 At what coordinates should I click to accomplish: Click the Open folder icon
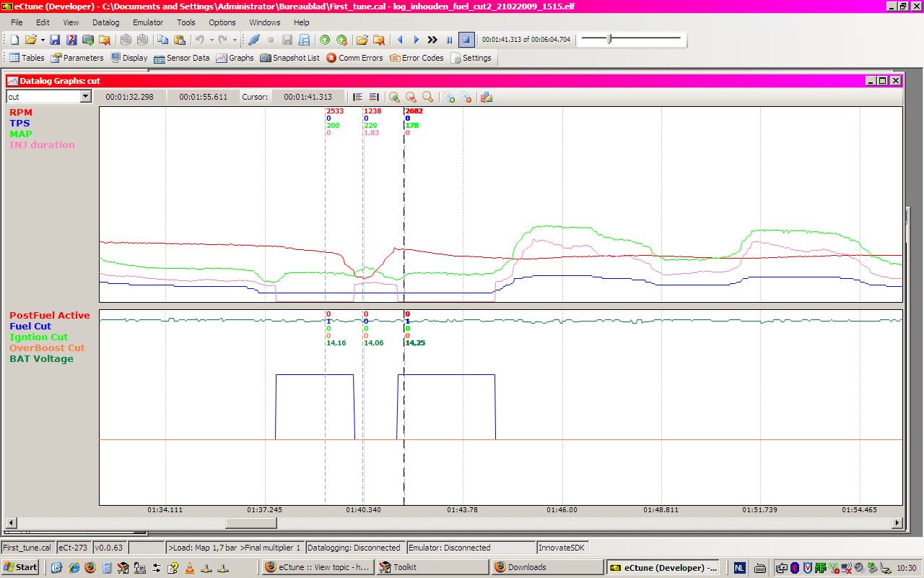click(30, 40)
